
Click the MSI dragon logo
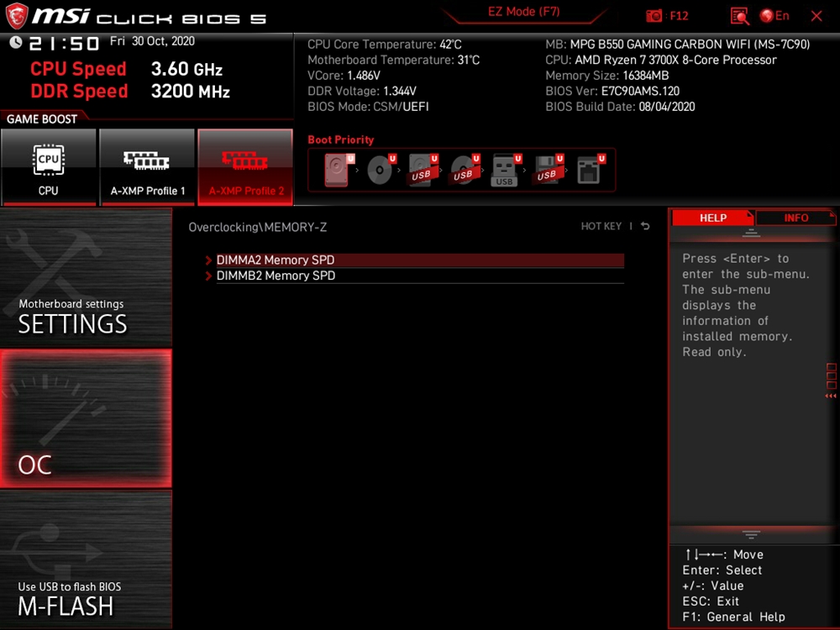pos(16,16)
